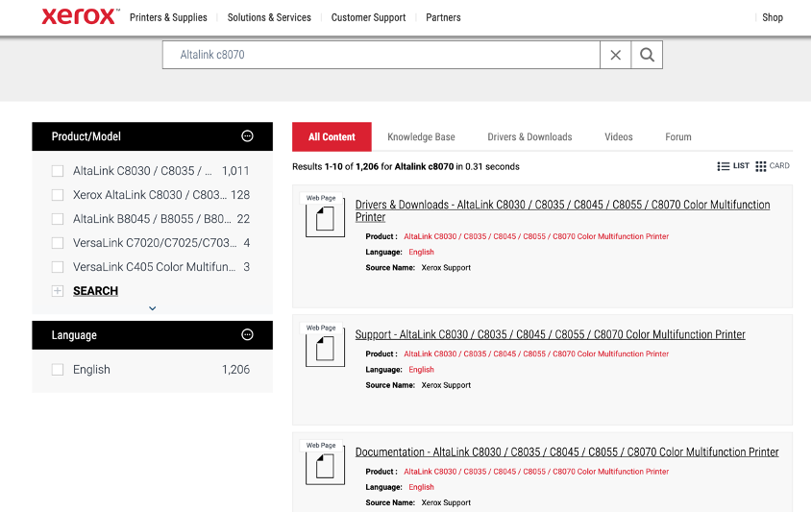Image resolution: width=812 pixels, height=512 pixels.
Task: Open Documentation - AltaLink result link
Action: pos(567,451)
